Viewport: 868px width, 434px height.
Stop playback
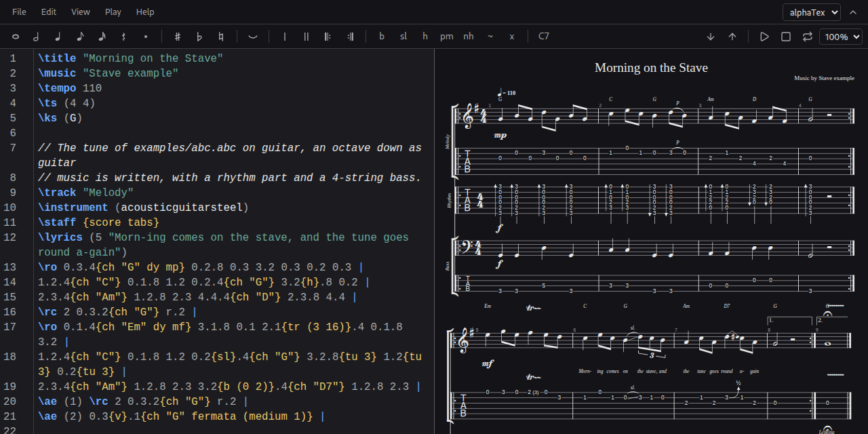pyautogui.click(x=786, y=37)
